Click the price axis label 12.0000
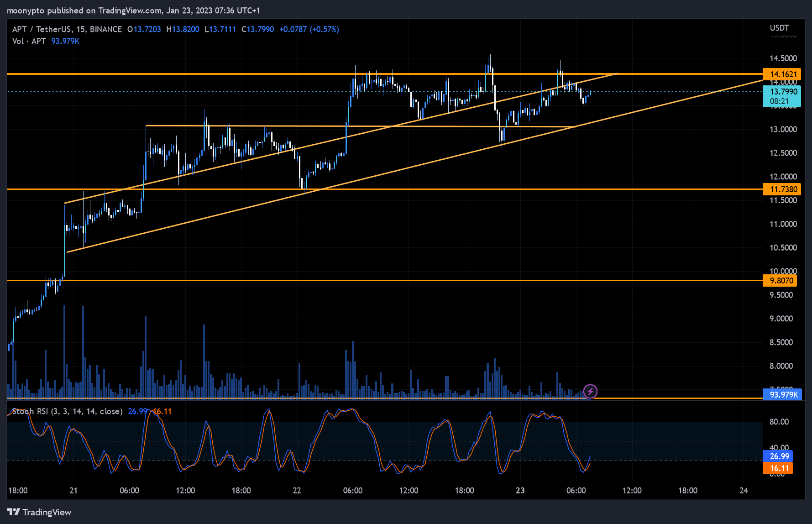This screenshot has width=812, height=524. [x=783, y=177]
